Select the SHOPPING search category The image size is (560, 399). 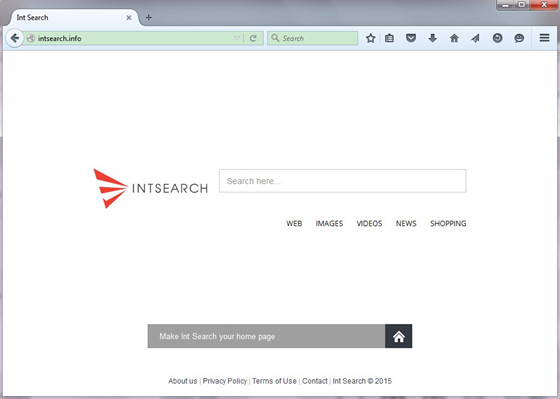(448, 224)
